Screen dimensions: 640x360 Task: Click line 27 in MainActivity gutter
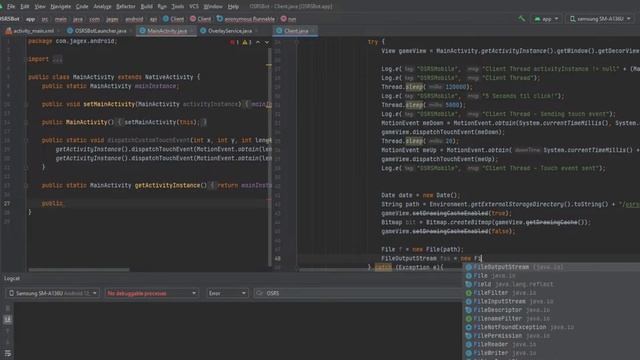(7, 203)
